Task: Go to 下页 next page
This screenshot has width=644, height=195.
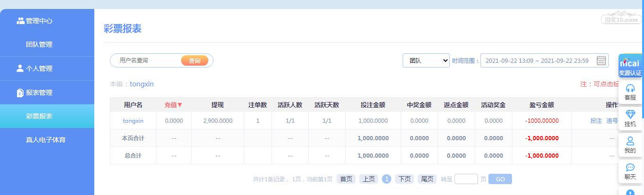Action: pyautogui.click(x=405, y=179)
